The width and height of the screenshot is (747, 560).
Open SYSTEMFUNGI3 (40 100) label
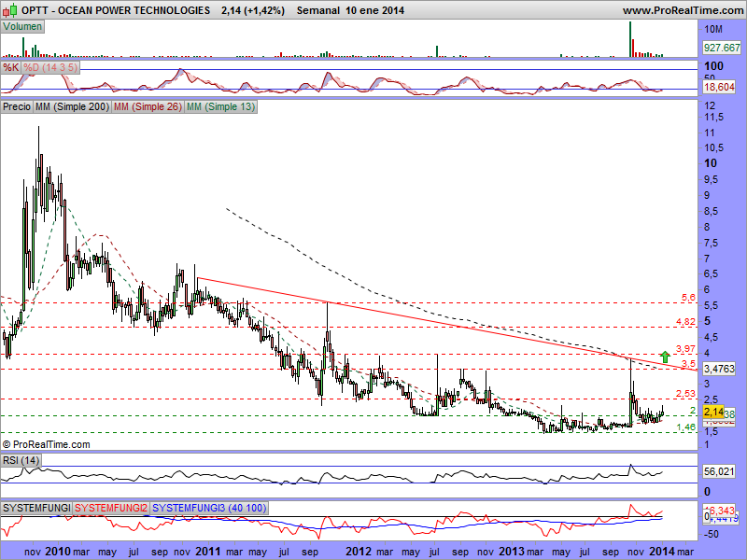[209, 508]
